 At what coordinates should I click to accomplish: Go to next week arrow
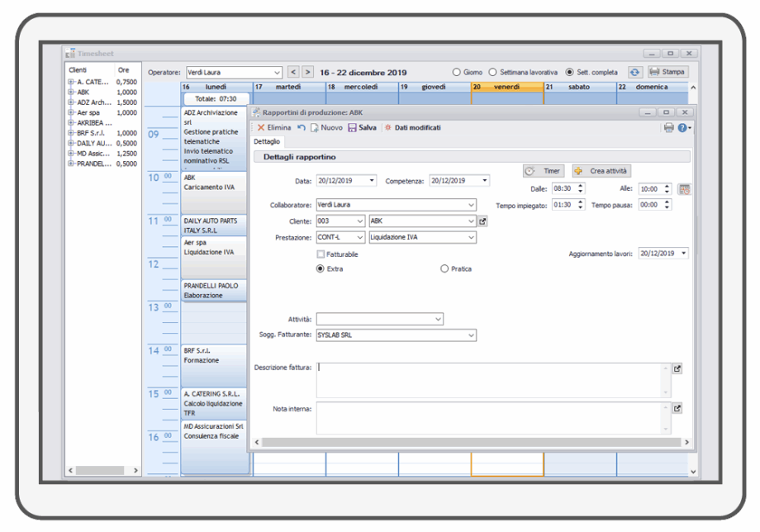(x=308, y=72)
